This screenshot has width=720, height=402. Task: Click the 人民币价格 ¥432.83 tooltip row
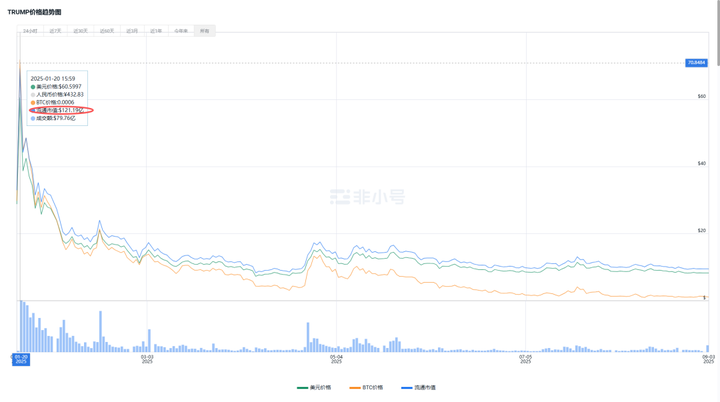tap(57, 94)
